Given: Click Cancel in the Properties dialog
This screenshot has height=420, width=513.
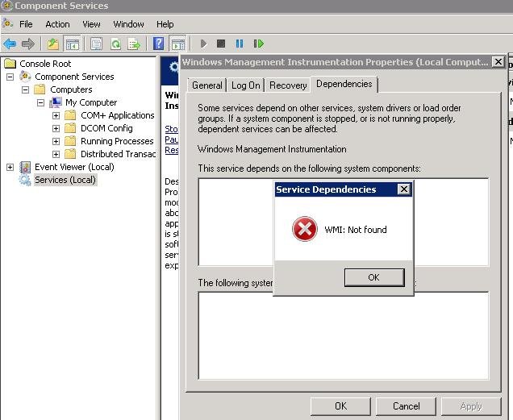Looking at the screenshot, I should 406,406.
